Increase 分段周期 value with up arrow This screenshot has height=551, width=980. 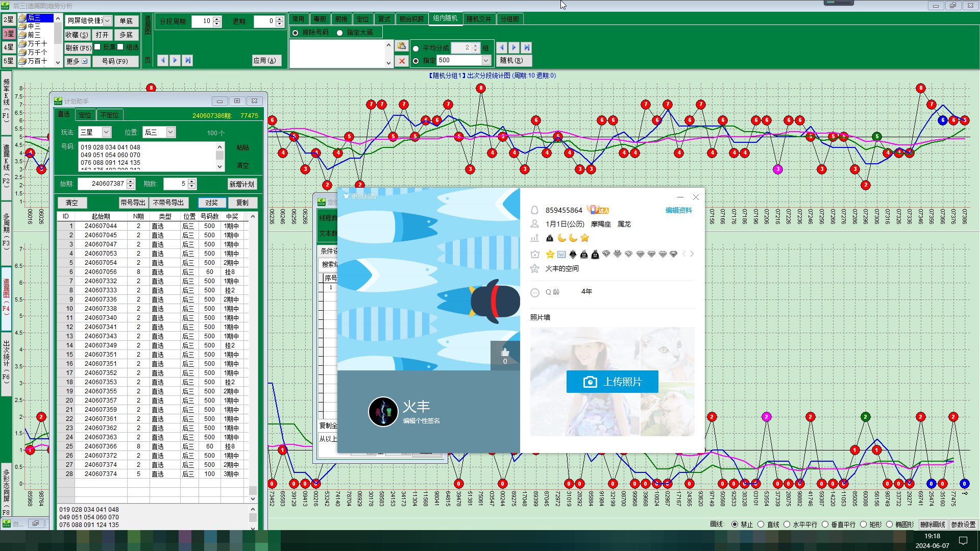click(217, 19)
